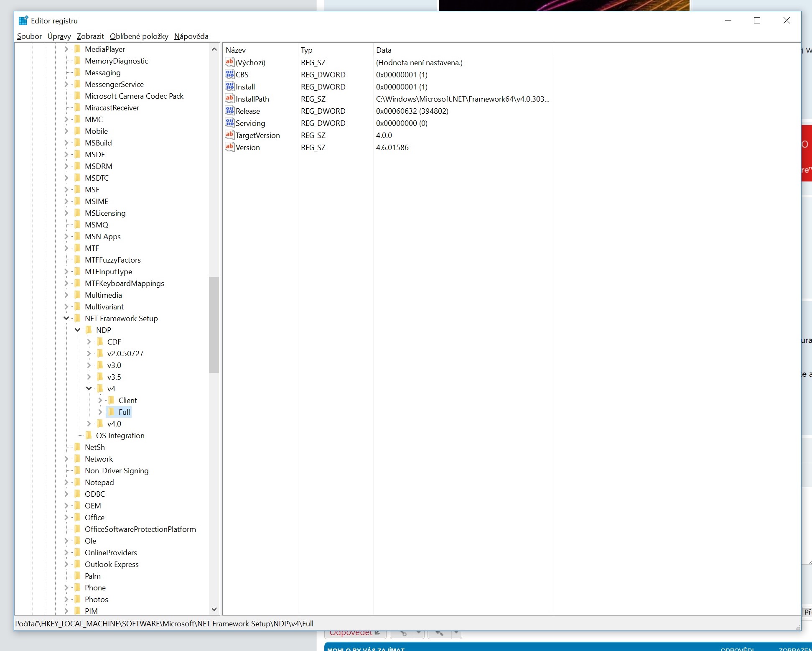Collapse the v4 registry key

tap(89, 388)
